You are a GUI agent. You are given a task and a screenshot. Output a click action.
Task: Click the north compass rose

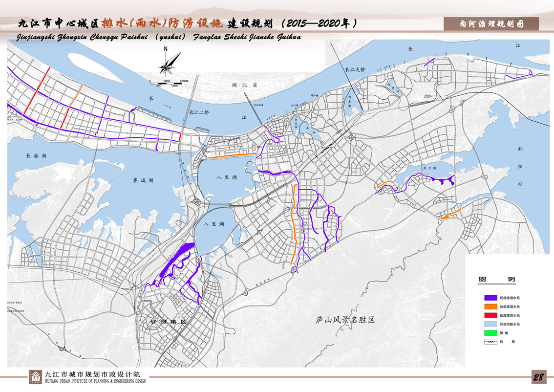pyautogui.click(x=168, y=63)
